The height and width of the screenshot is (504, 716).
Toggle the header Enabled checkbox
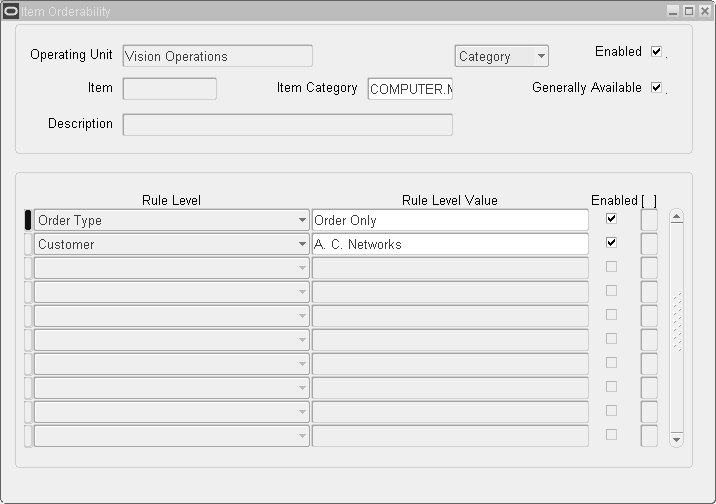pyautogui.click(x=656, y=52)
